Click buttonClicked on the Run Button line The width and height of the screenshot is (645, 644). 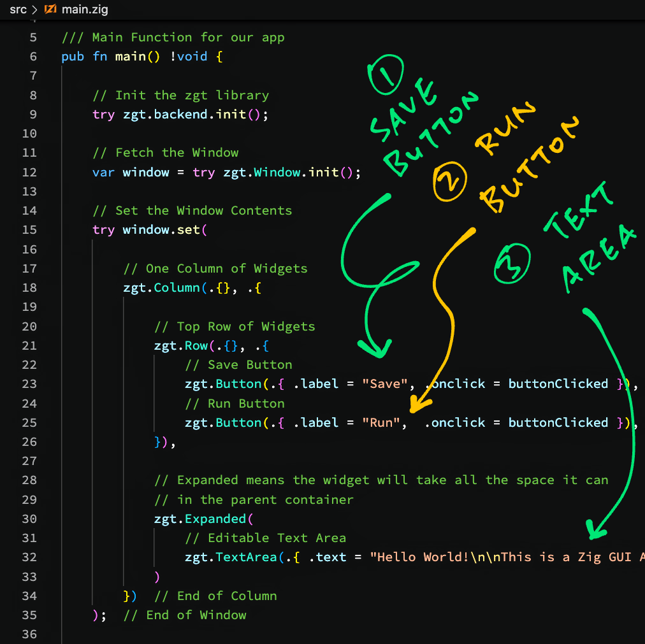coord(558,423)
